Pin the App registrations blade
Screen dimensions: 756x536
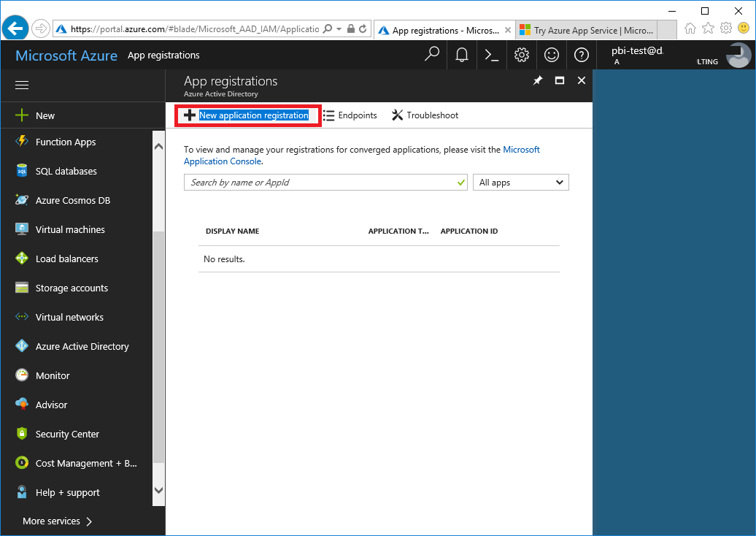pos(538,80)
